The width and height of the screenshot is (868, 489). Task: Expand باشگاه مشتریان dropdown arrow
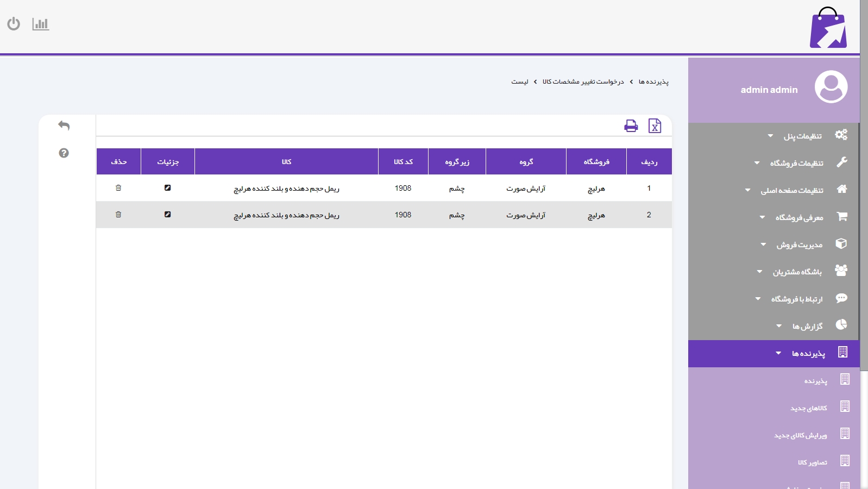point(760,272)
